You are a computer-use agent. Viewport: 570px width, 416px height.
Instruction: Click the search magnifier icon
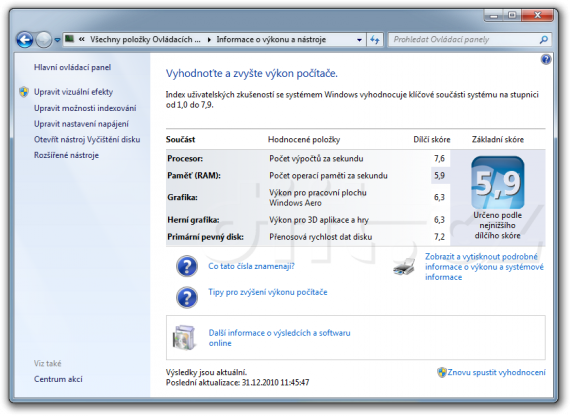pos(544,39)
